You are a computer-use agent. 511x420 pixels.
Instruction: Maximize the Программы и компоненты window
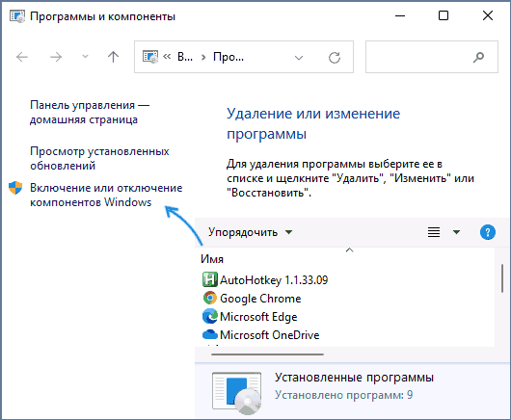[444, 15]
